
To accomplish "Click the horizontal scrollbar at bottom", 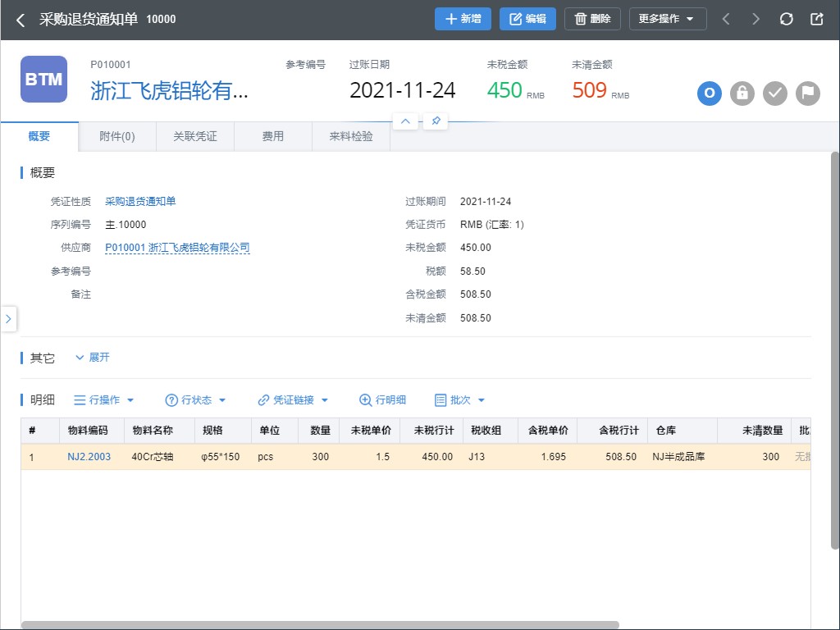I will (x=321, y=625).
